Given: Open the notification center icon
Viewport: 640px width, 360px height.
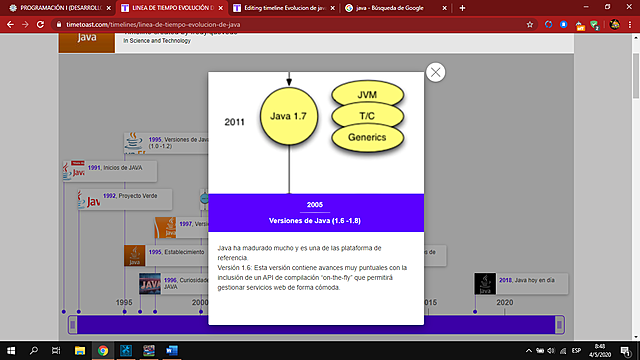Looking at the screenshot, I should [626, 351].
